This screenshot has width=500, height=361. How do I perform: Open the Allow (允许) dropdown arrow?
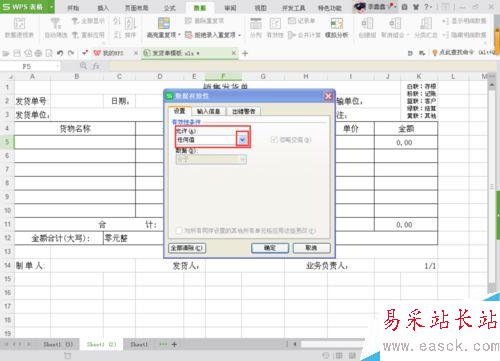pos(242,140)
